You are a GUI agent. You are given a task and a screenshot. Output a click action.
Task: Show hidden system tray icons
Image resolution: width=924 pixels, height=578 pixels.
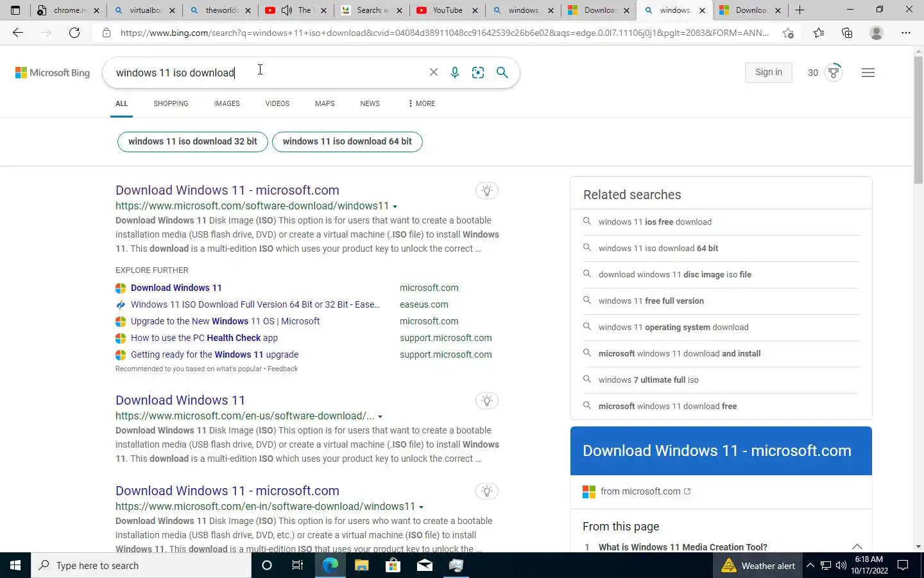point(810,565)
